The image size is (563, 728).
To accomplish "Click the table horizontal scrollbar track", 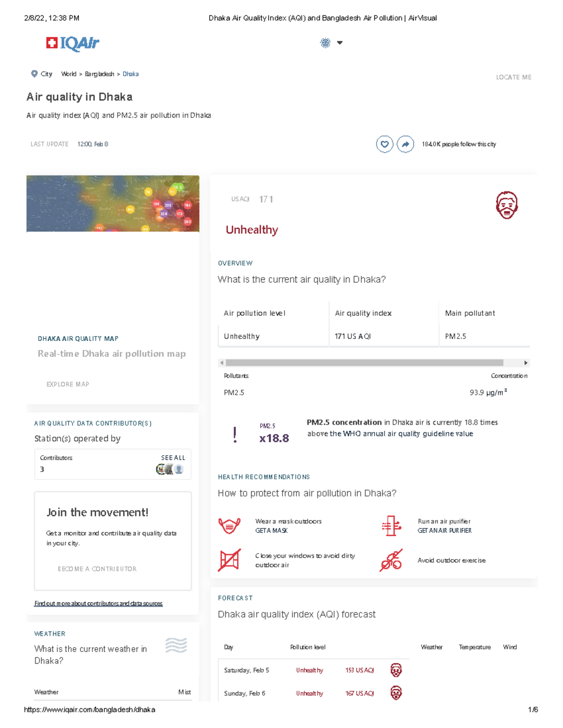I will (364, 363).
